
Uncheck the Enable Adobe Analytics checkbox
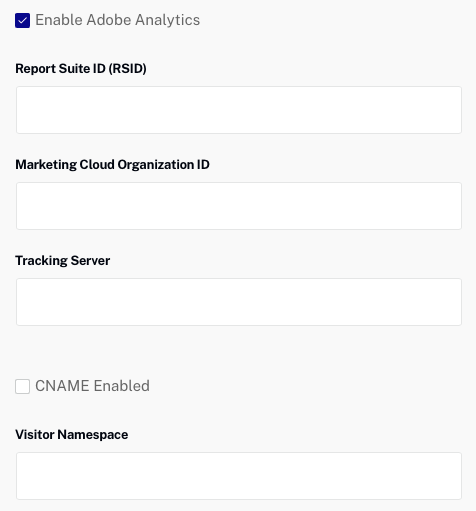22,20
